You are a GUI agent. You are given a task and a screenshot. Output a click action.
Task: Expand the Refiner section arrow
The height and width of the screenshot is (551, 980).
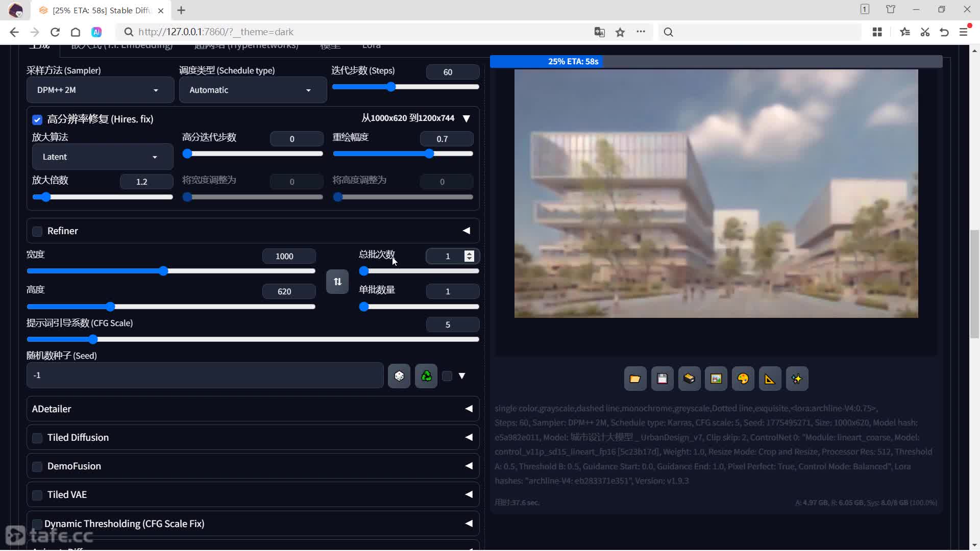click(x=466, y=231)
